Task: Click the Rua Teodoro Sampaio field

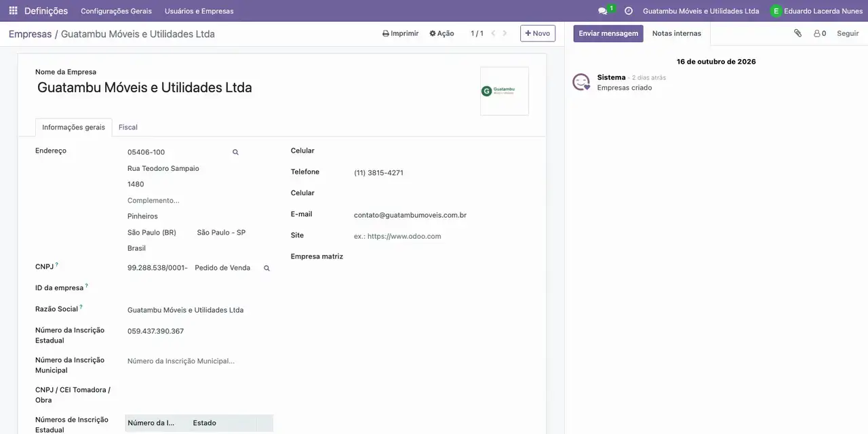Action: [199, 169]
